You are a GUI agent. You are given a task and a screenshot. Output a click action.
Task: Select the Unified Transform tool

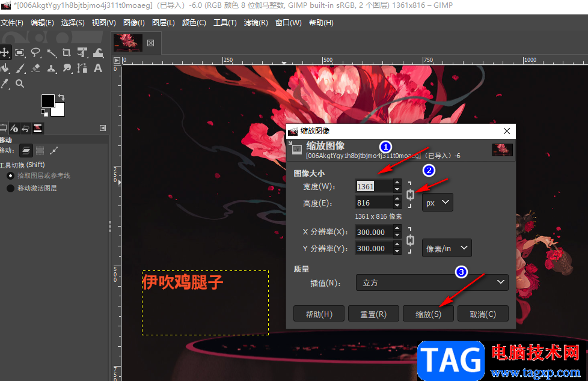[x=82, y=52]
